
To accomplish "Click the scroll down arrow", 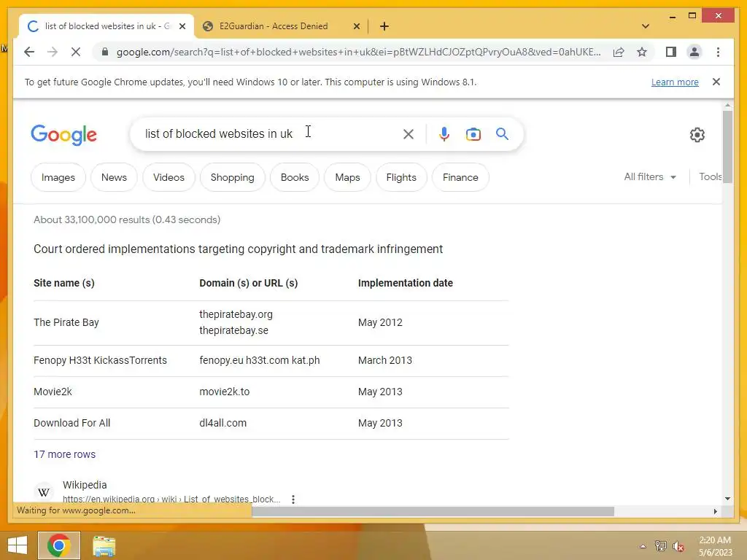I will point(727,499).
